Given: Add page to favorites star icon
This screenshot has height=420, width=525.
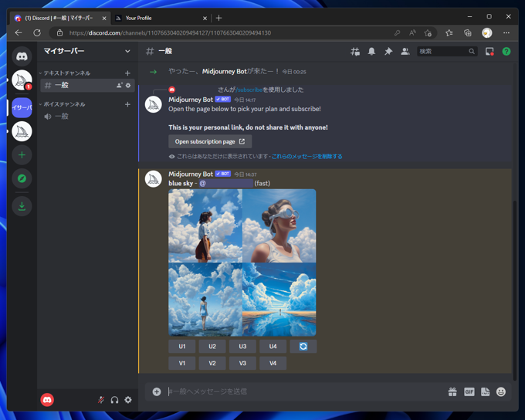Looking at the screenshot, I should (428, 33).
